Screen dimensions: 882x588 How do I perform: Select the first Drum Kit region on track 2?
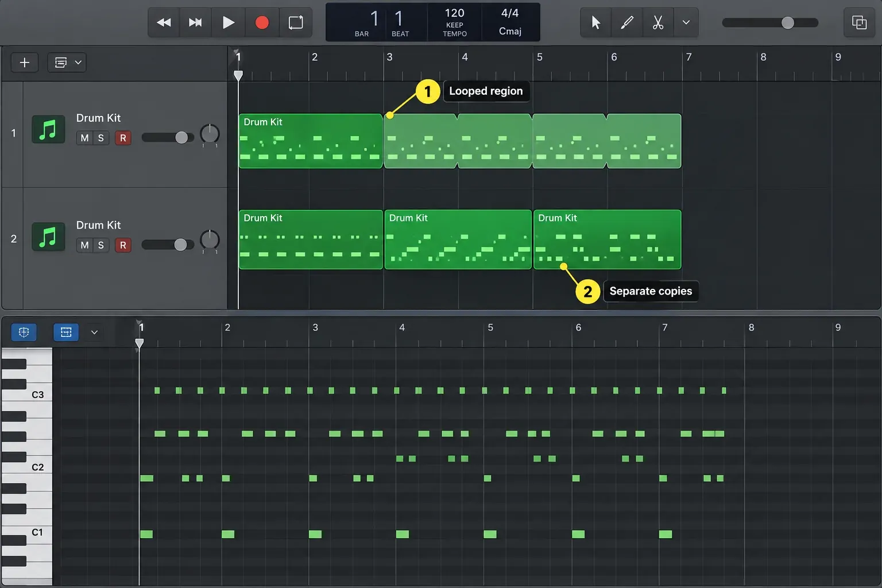tap(311, 239)
